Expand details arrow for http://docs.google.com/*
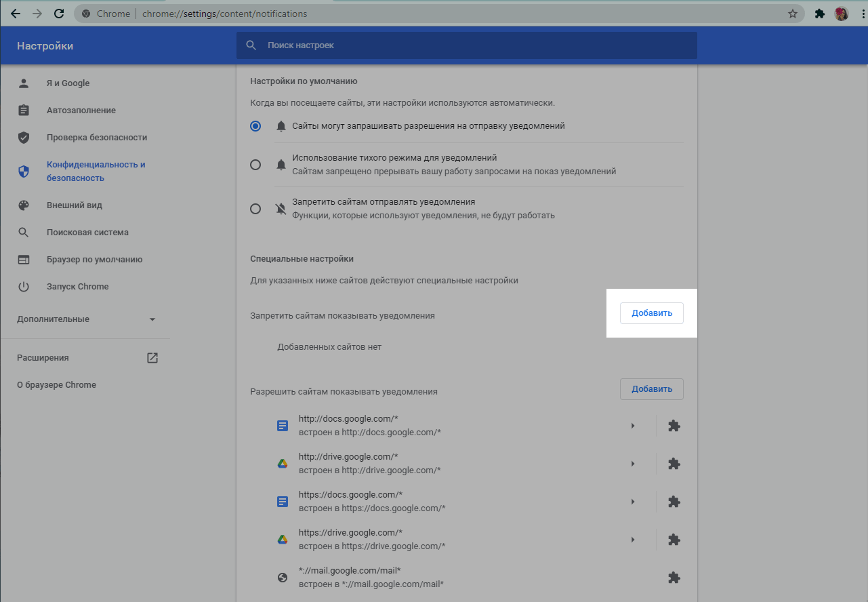Viewport: 868px width, 602px height. (x=633, y=426)
